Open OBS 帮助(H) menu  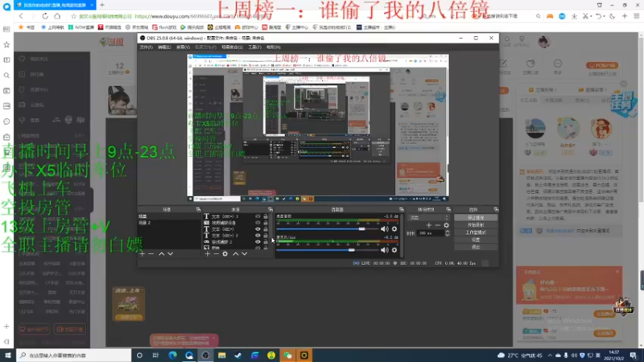tap(273, 47)
